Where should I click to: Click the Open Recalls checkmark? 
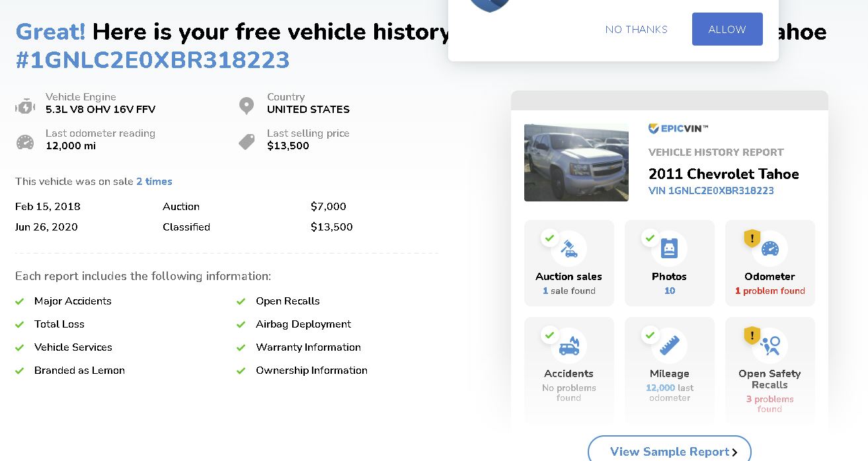click(x=241, y=301)
